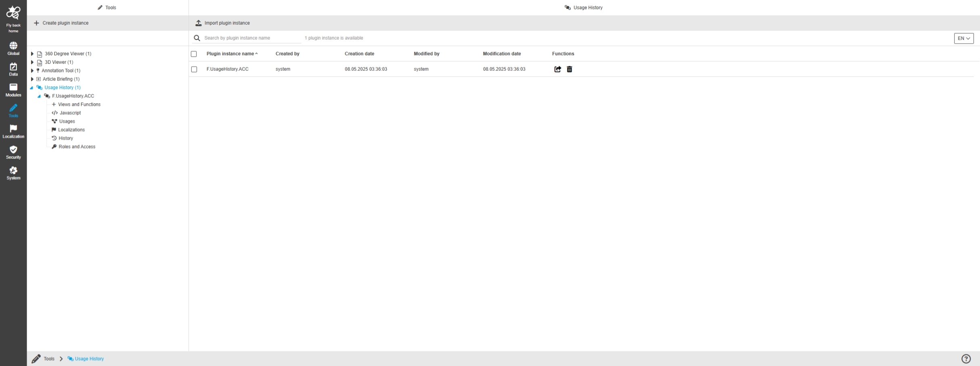Expand the 3D Viewer tree node
The image size is (980, 366).
tap(32, 62)
